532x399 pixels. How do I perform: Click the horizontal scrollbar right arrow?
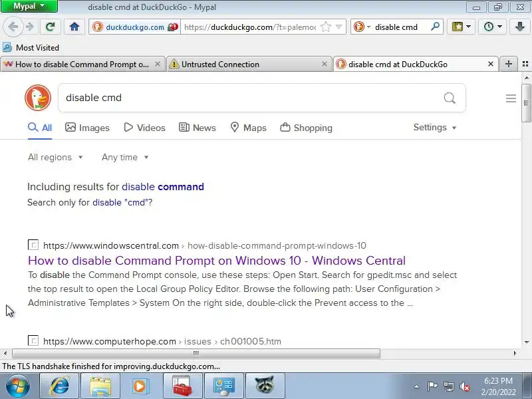515,354
